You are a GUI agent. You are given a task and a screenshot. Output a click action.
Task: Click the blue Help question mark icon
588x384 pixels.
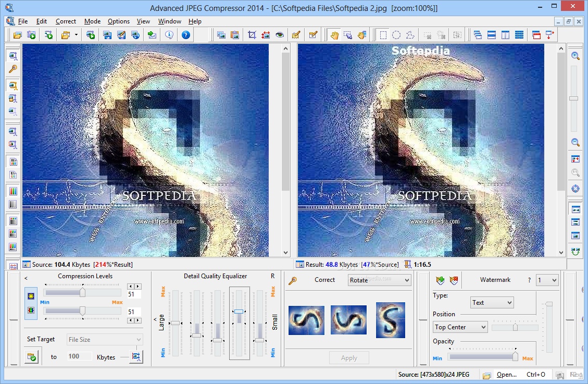tap(185, 35)
